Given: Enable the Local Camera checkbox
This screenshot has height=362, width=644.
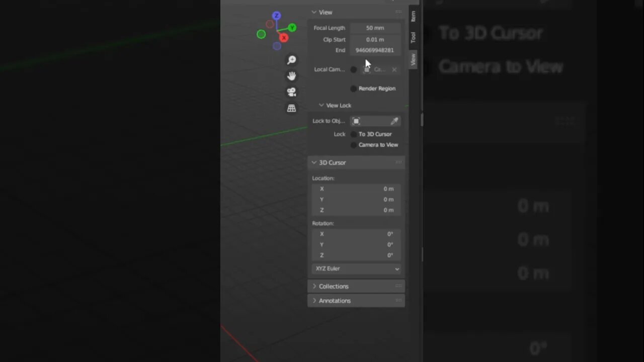Looking at the screenshot, I should pos(354,69).
